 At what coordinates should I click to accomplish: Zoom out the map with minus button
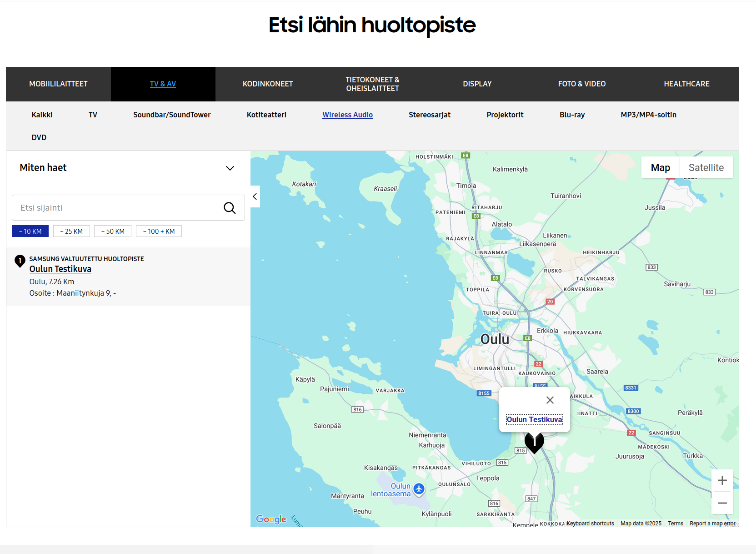pyautogui.click(x=722, y=503)
